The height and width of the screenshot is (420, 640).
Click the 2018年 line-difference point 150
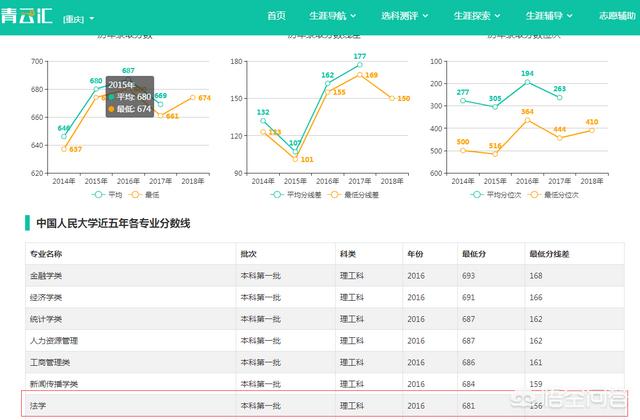point(392,98)
